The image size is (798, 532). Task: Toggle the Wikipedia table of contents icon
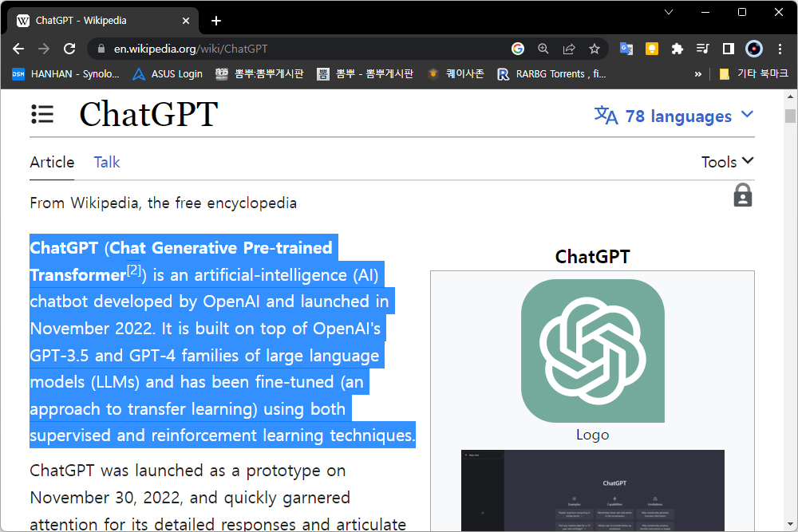pyautogui.click(x=42, y=114)
